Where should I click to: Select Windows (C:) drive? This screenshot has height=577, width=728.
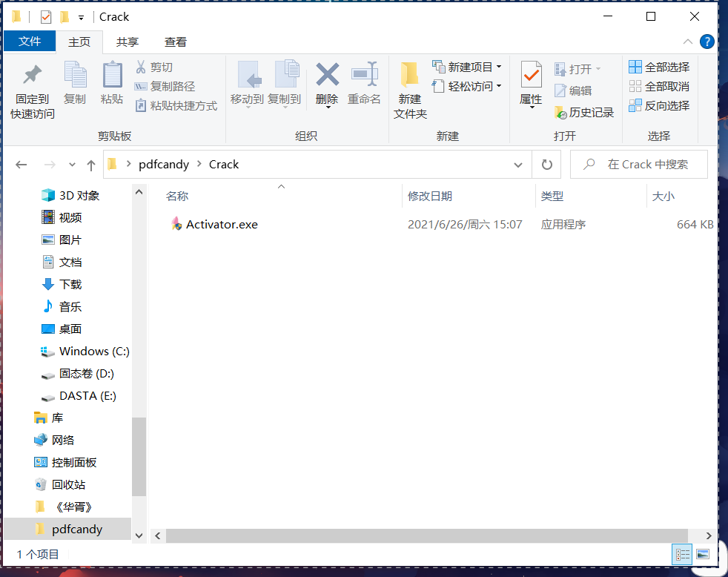click(x=85, y=352)
